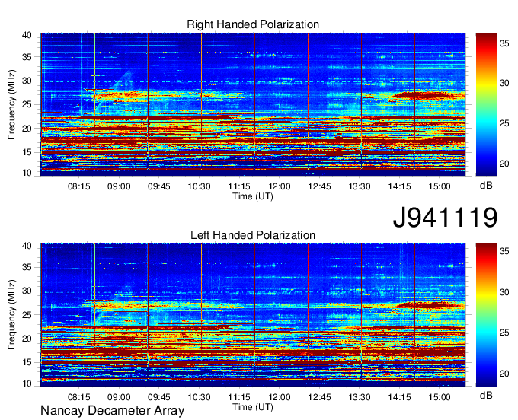
Task: Click the bottom plot's color bar scale
Action: point(486,314)
